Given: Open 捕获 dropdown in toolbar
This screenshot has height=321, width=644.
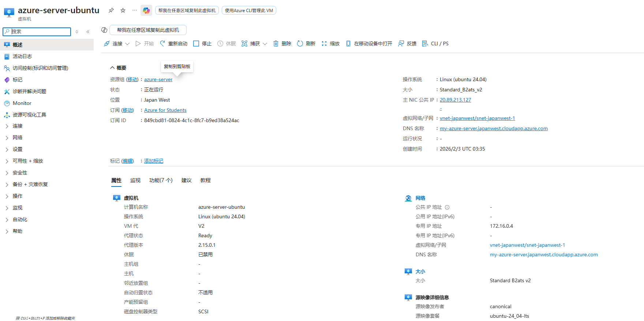Looking at the screenshot, I should pos(254,44).
